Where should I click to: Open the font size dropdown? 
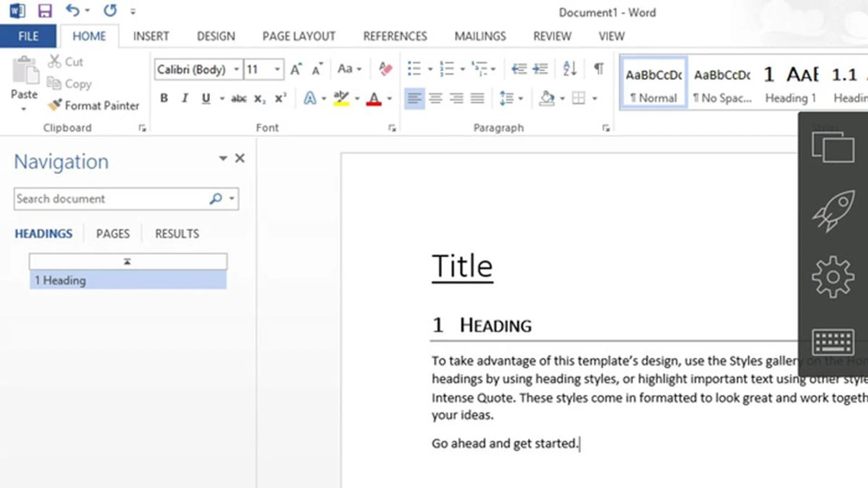[277, 70]
